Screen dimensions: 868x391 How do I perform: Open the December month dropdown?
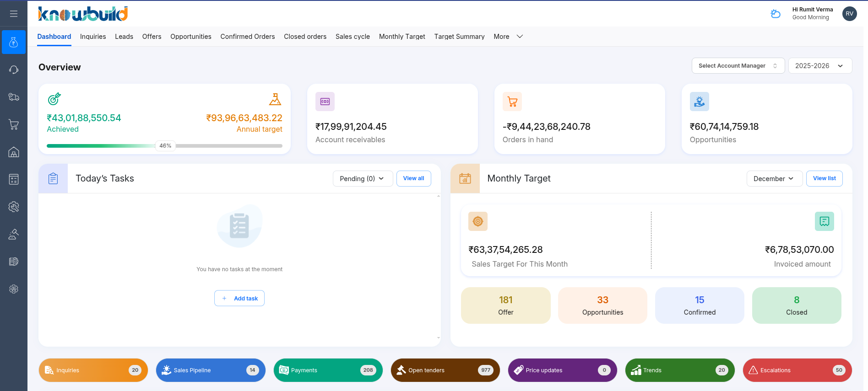(774, 179)
